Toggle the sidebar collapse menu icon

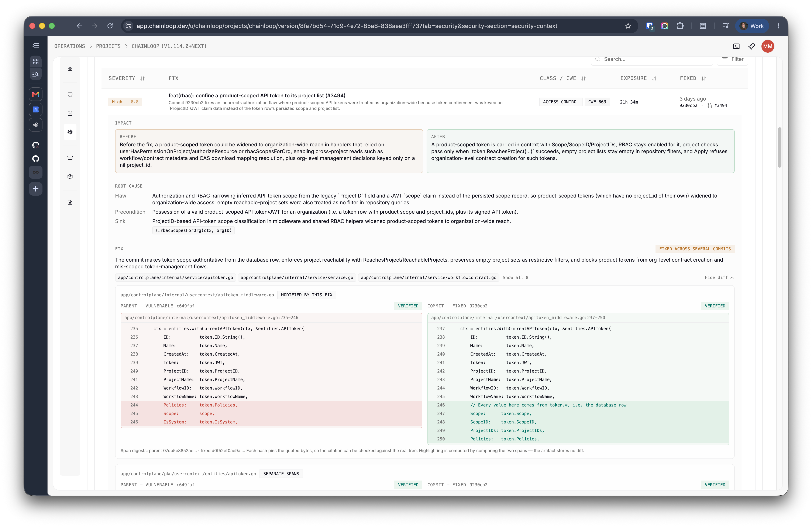click(x=35, y=46)
